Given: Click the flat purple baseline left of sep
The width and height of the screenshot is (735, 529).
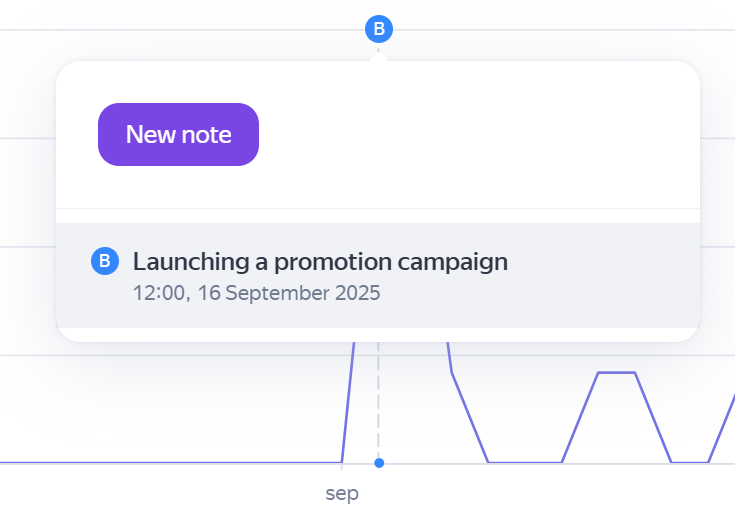Looking at the screenshot, I should (170, 462).
